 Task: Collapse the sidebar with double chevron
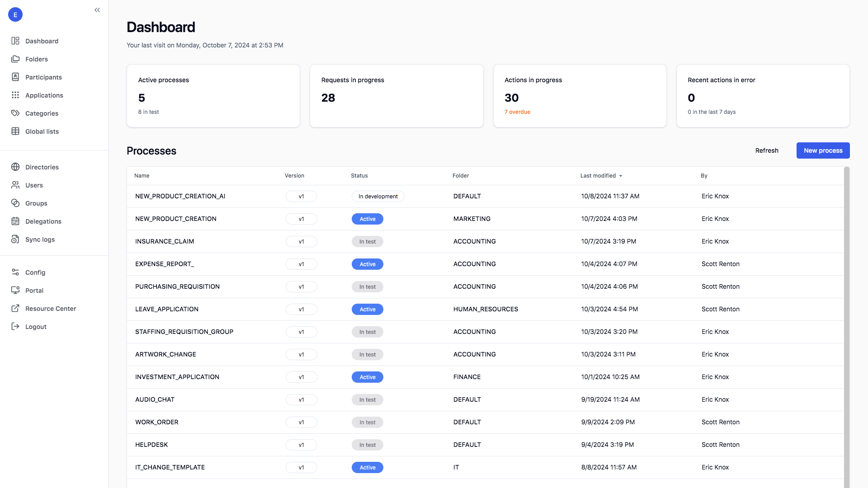pyautogui.click(x=97, y=10)
